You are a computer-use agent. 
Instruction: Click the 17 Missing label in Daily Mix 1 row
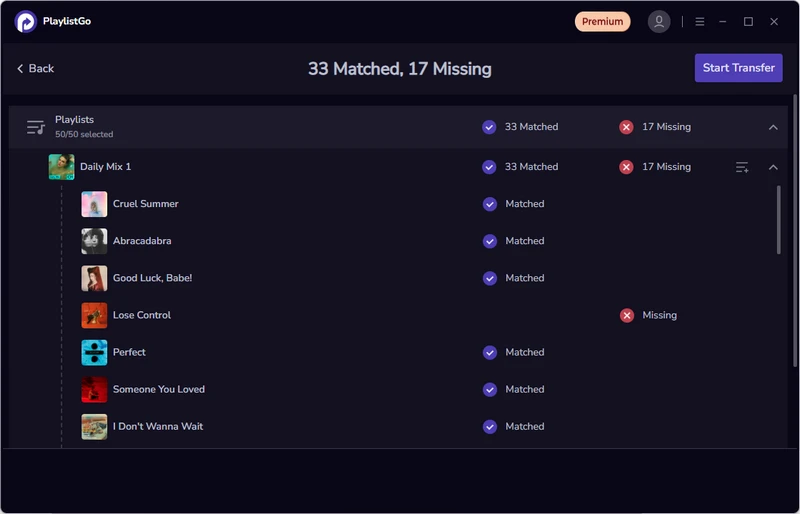point(666,167)
